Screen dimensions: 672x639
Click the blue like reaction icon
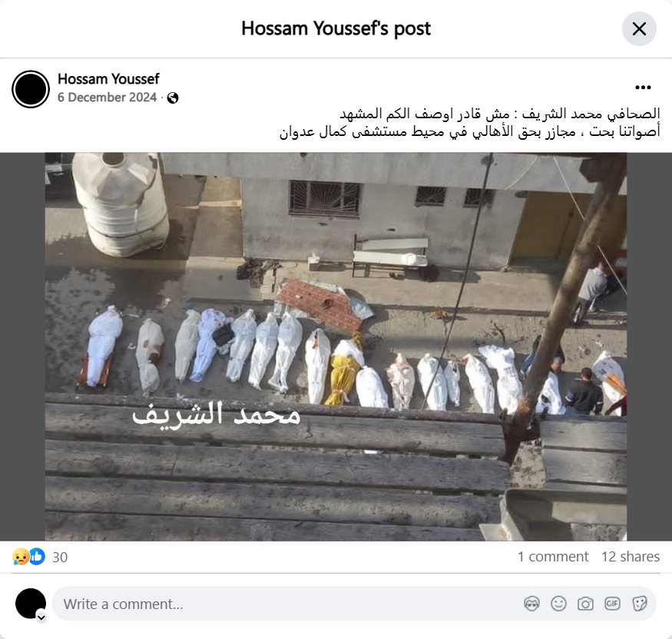38,557
